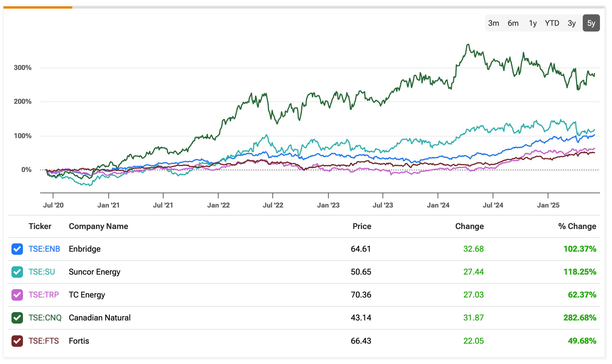Click the 102.37% change value
Image resolution: width=612 pixels, height=364 pixels.
point(580,249)
